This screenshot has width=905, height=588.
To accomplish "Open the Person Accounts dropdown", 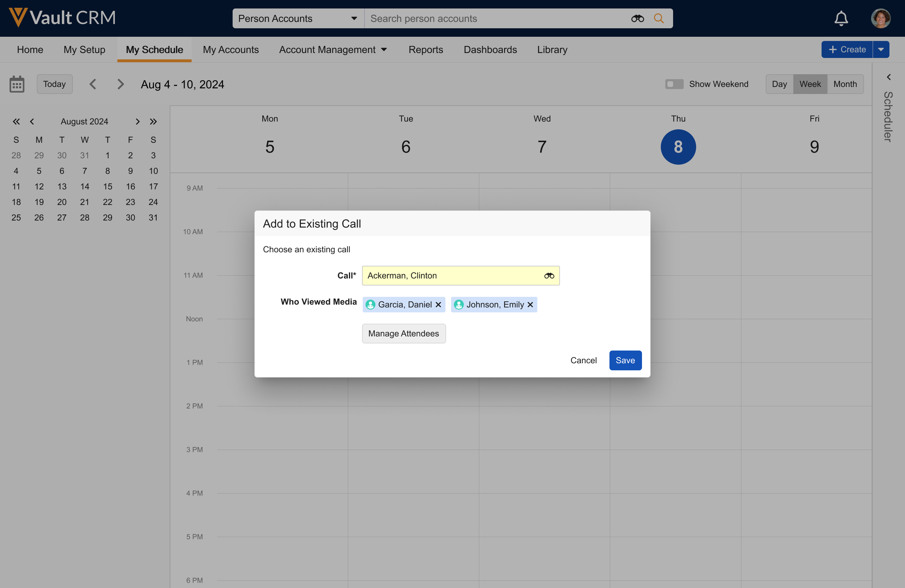I will click(x=298, y=18).
